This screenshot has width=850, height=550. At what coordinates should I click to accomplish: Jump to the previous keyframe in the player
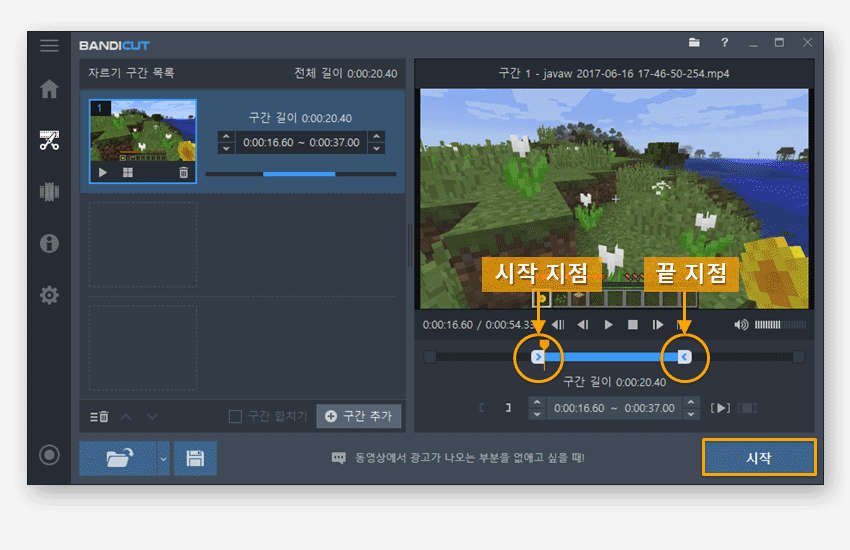tap(558, 325)
